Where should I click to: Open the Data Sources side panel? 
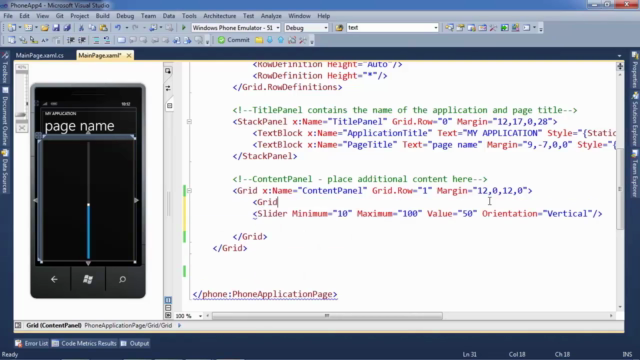pyautogui.click(x=5, y=171)
